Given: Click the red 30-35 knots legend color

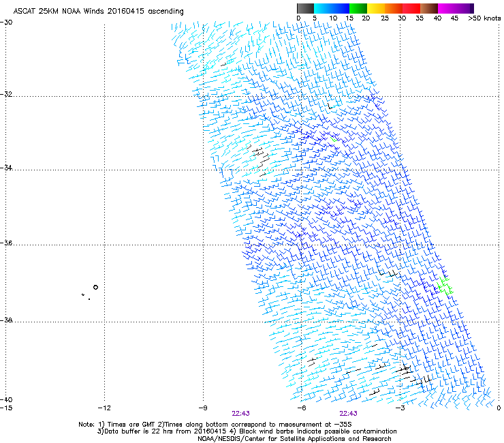Looking at the screenshot, I should coord(411,8).
